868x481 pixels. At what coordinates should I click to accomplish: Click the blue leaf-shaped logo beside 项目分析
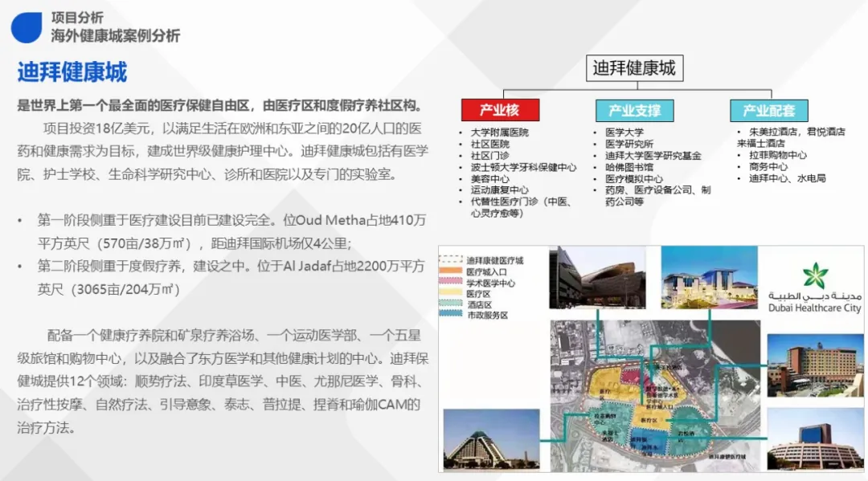click(26, 27)
